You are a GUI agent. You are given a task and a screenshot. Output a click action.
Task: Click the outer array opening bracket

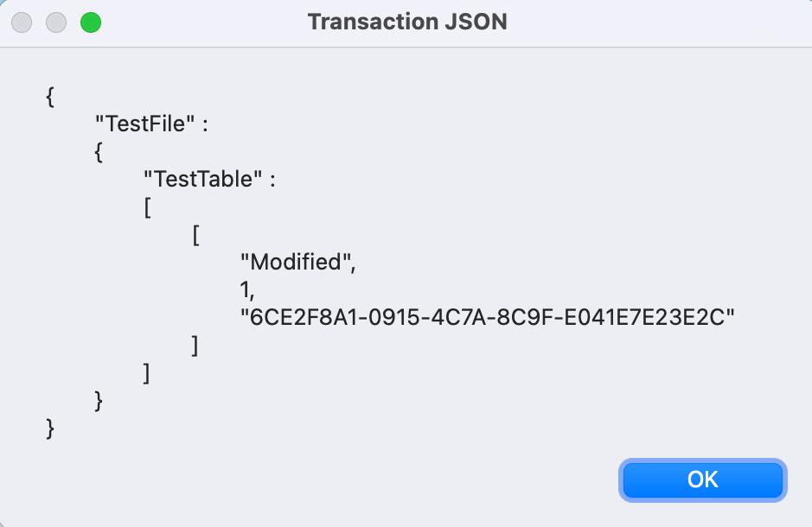[147, 206]
